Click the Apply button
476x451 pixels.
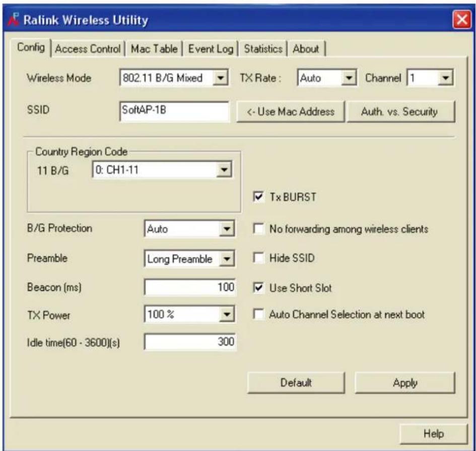404,382
